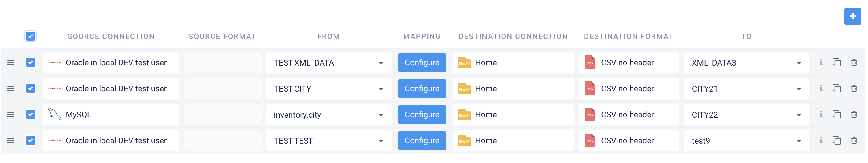Open info icon for the CITY21 row

click(821, 88)
